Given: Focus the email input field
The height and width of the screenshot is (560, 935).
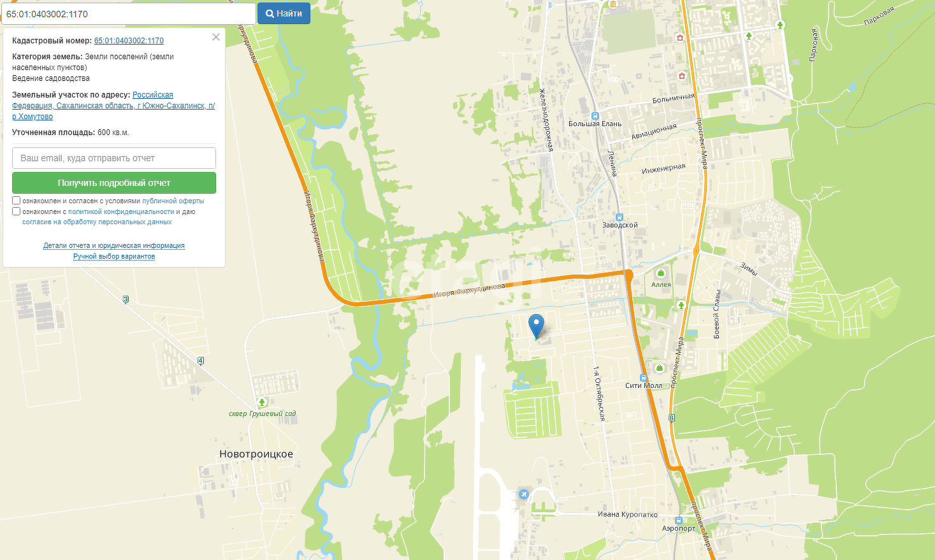Looking at the screenshot, I should (x=114, y=158).
